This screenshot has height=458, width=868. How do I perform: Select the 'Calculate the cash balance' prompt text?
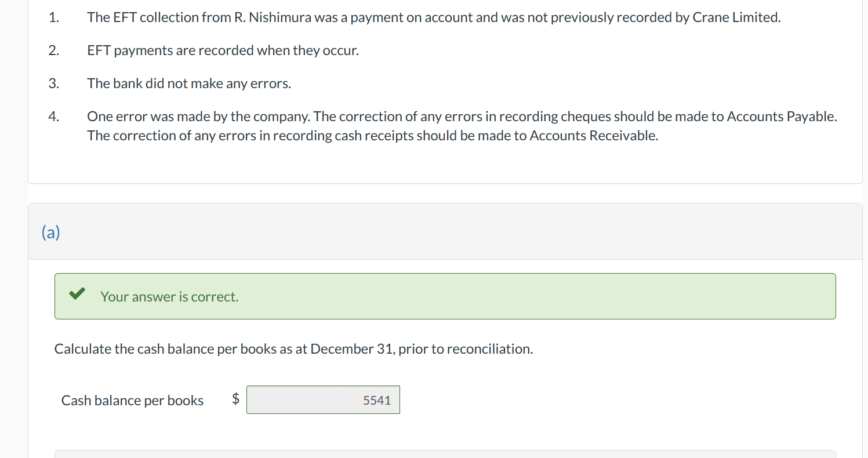[293, 348]
